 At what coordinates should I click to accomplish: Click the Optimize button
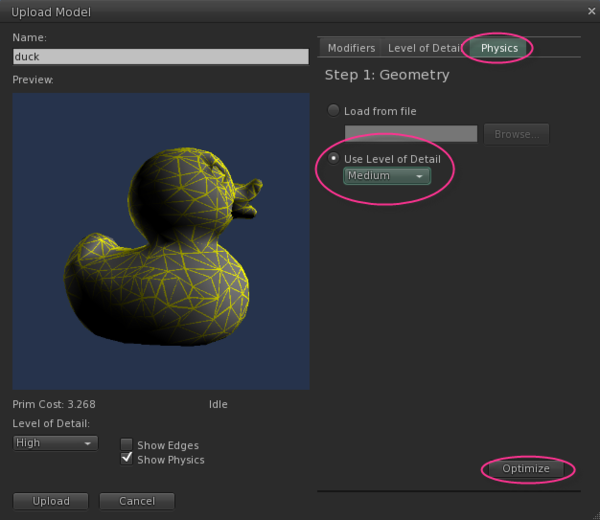(x=525, y=469)
